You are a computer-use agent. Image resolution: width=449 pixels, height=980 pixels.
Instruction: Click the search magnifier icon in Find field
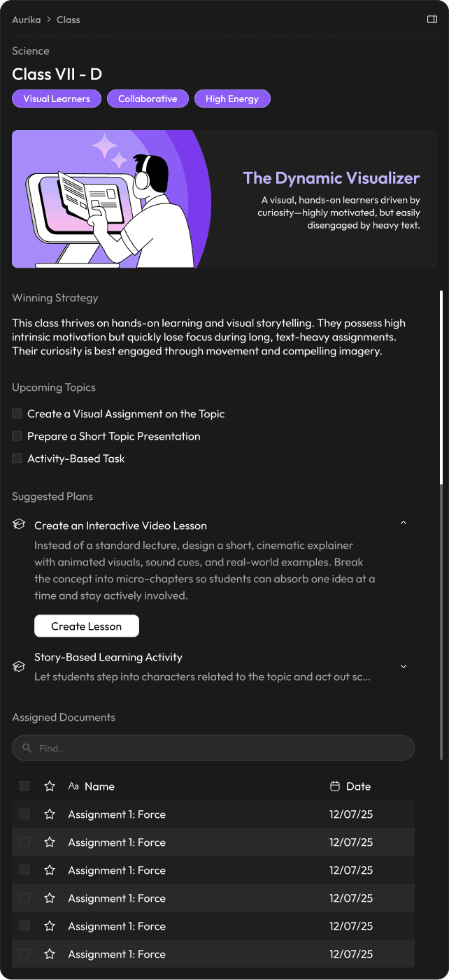coord(27,748)
